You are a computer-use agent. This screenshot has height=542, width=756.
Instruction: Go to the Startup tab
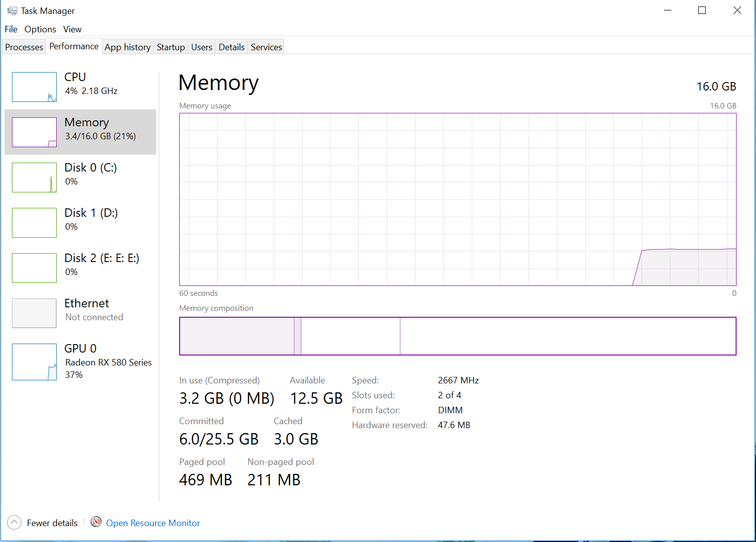point(171,47)
